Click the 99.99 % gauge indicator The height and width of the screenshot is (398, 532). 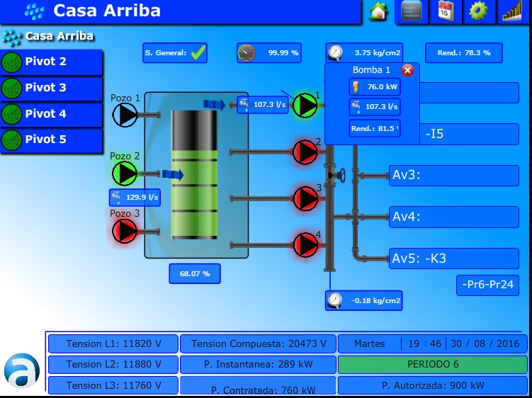269,53
